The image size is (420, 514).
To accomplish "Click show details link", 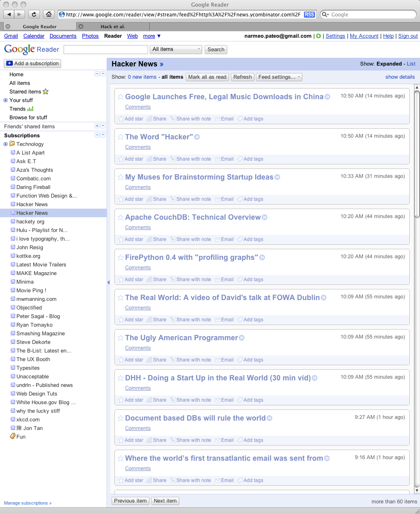I will 400,77.
